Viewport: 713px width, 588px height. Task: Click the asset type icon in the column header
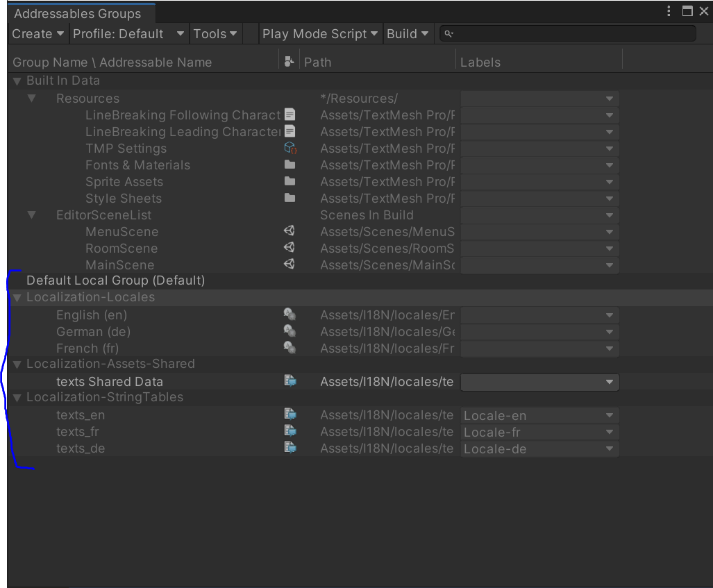[x=290, y=62]
